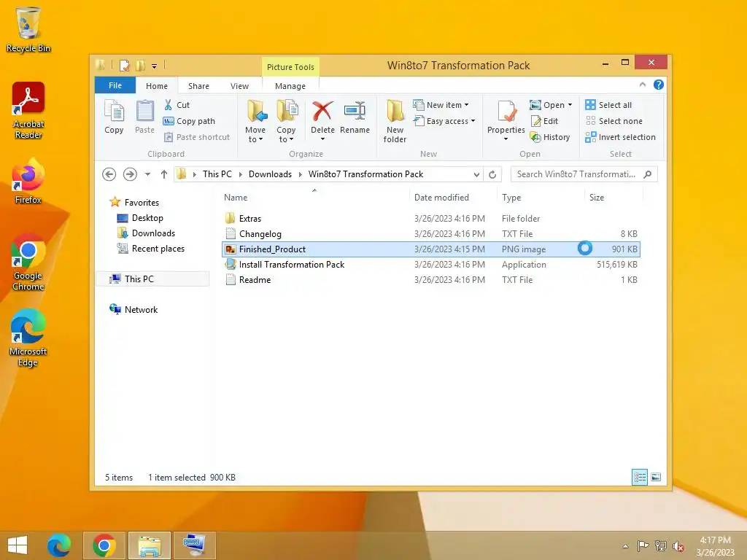Viewport: 747px width, 560px height.
Task: Open file History in ribbon
Action: (550, 137)
